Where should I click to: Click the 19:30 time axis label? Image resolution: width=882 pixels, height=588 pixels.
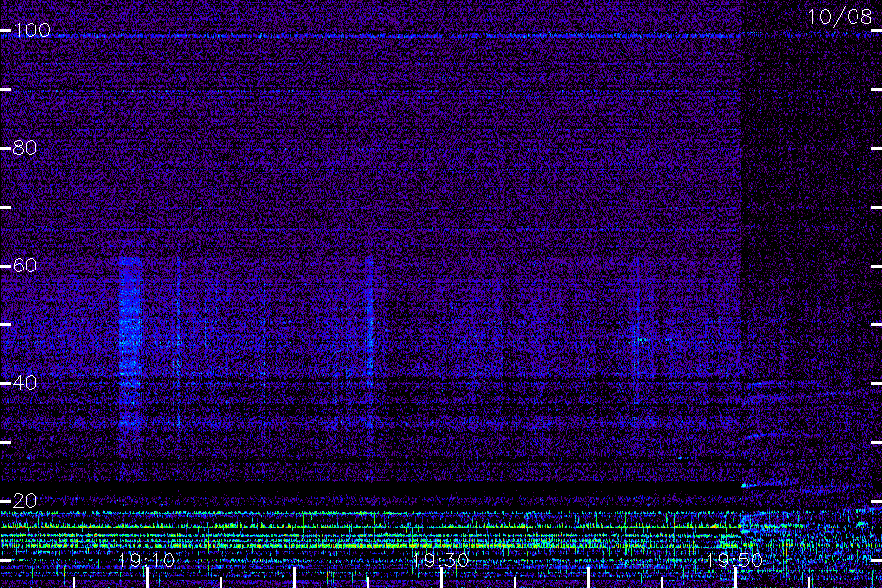pyautogui.click(x=440, y=560)
